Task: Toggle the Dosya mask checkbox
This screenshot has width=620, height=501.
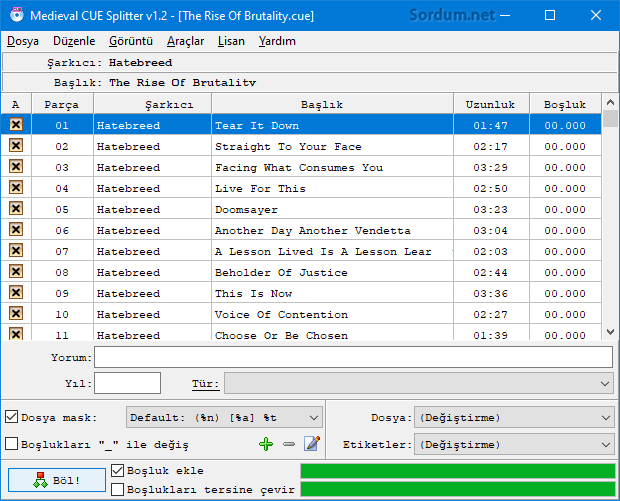Action: 11,417
